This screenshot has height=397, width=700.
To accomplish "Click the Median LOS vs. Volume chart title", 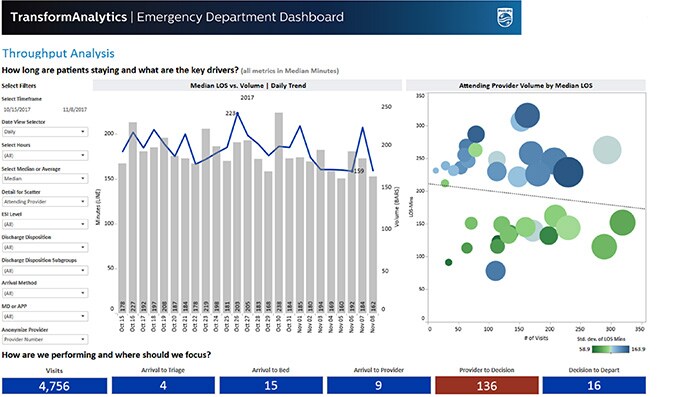I will (x=248, y=85).
